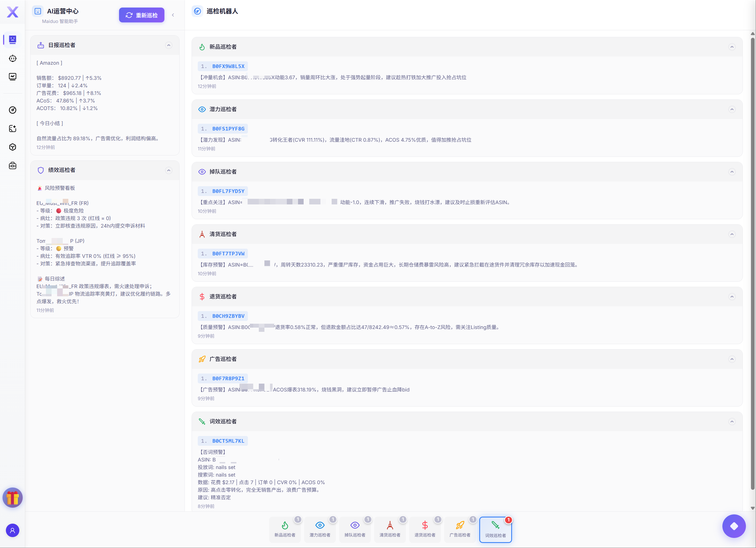This screenshot has height=548, width=756.
Task: Open the gift box icon
Action: pyautogui.click(x=12, y=497)
